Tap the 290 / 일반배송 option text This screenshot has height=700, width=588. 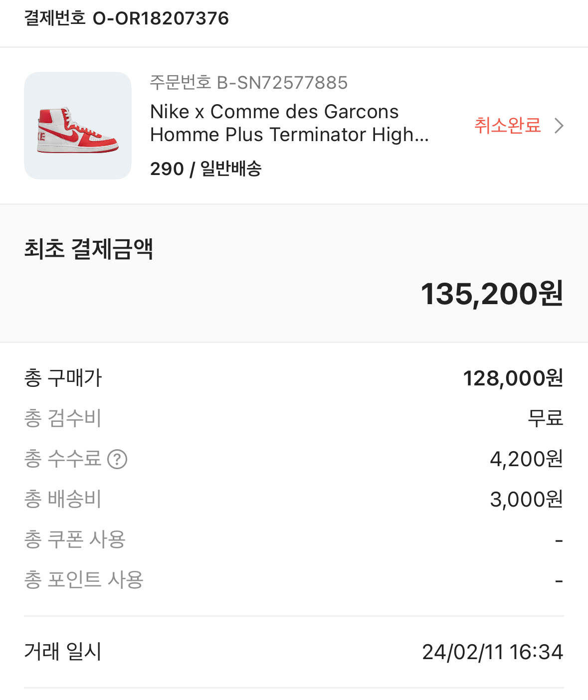(x=206, y=169)
